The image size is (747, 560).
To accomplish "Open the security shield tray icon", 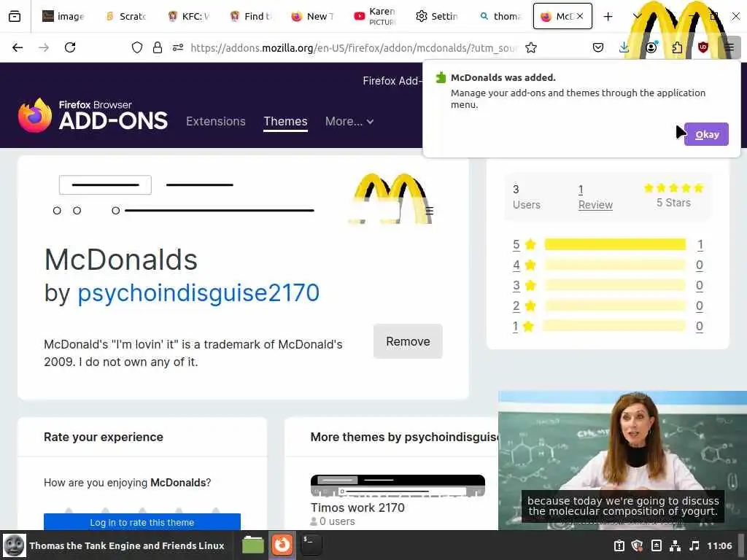I will coord(638,545).
